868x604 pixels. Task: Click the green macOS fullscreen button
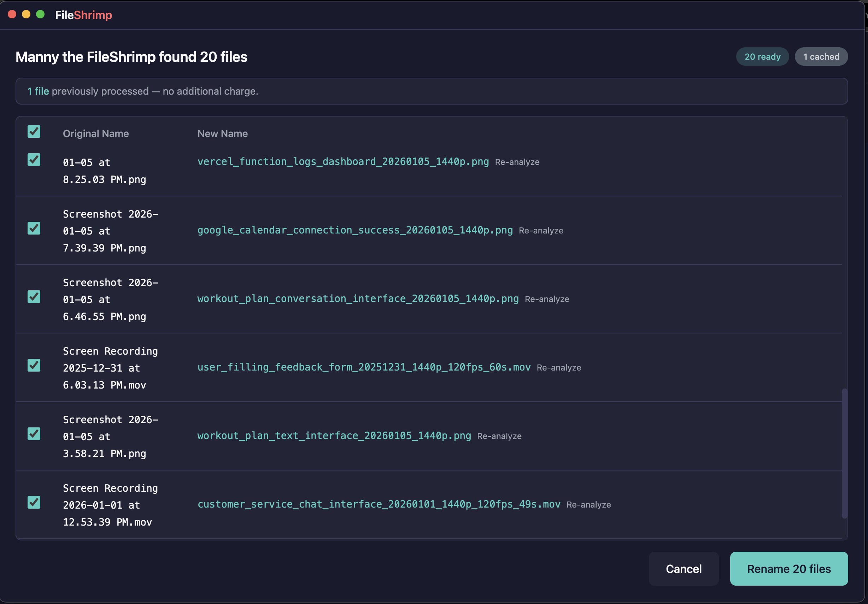click(40, 15)
